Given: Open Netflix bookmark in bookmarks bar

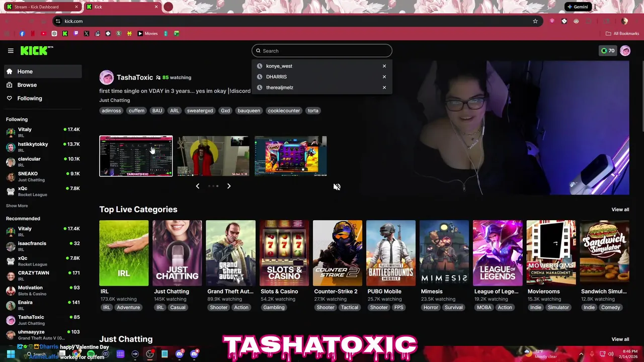Looking at the screenshot, I should [x=33, y=34].
